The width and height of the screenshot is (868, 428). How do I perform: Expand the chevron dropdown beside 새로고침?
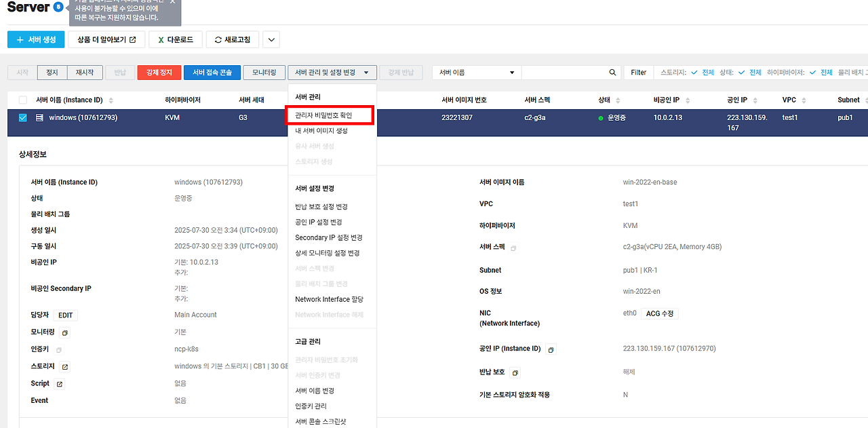271,39
